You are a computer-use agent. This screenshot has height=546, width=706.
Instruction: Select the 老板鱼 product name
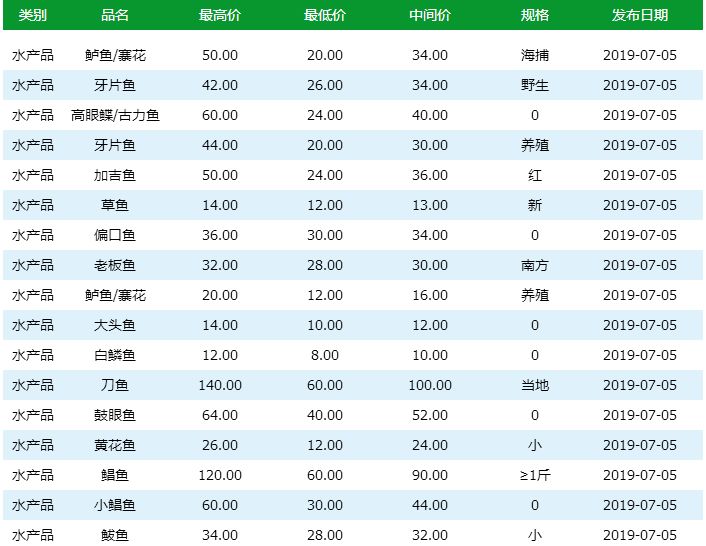pyautogui.click(x=115, y=265)
